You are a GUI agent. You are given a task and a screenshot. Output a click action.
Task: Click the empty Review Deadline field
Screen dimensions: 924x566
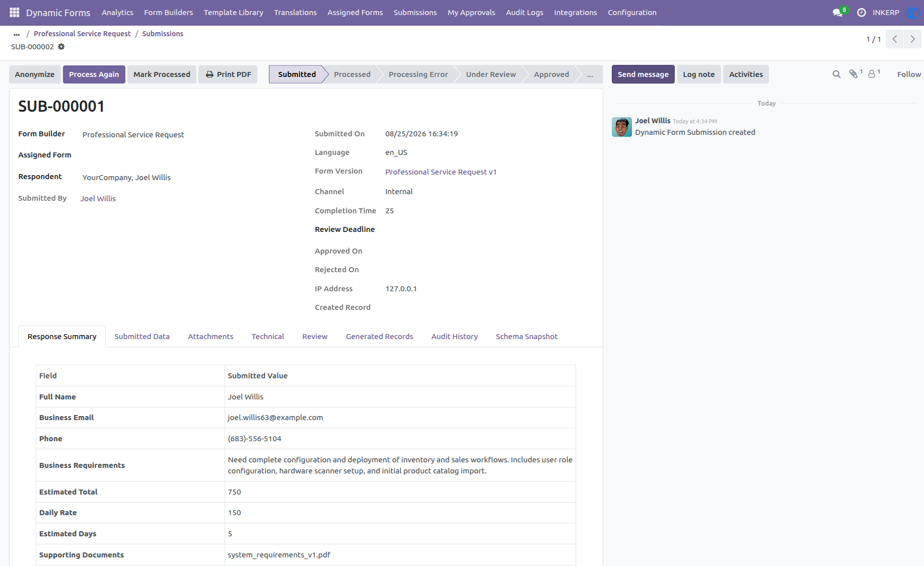(488, 229)
